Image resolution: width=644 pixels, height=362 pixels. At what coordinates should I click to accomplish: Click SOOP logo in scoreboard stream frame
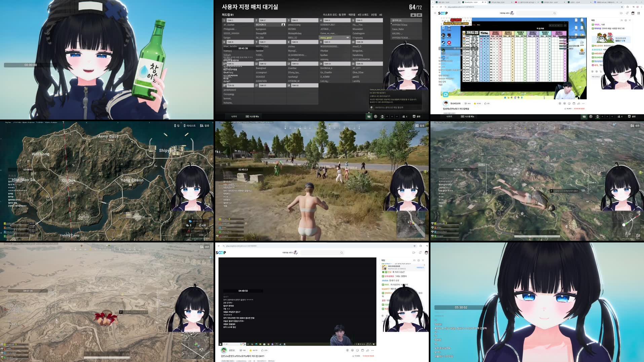[443, 13]
